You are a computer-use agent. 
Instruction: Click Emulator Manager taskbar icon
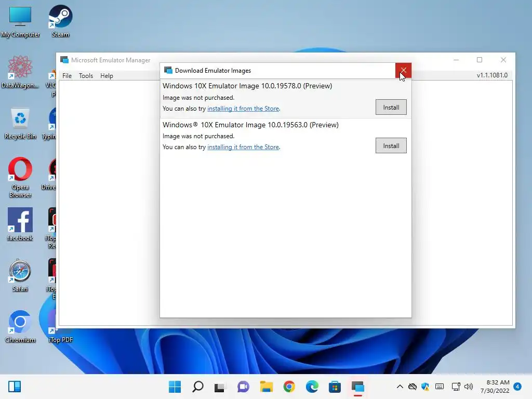coord(357,387)
